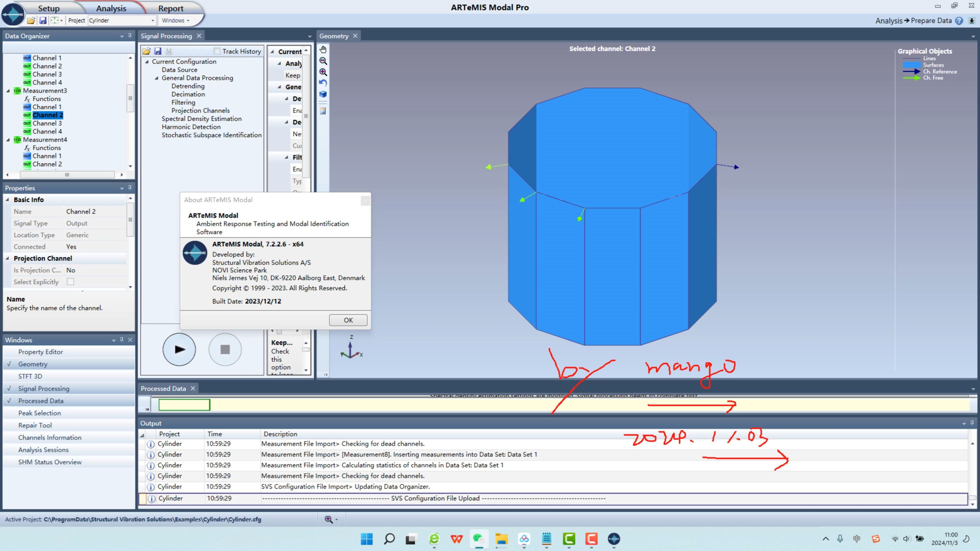Click the Name property value Channel 2
This screenshot has height=551, width=980.
(x=95, y=211)
